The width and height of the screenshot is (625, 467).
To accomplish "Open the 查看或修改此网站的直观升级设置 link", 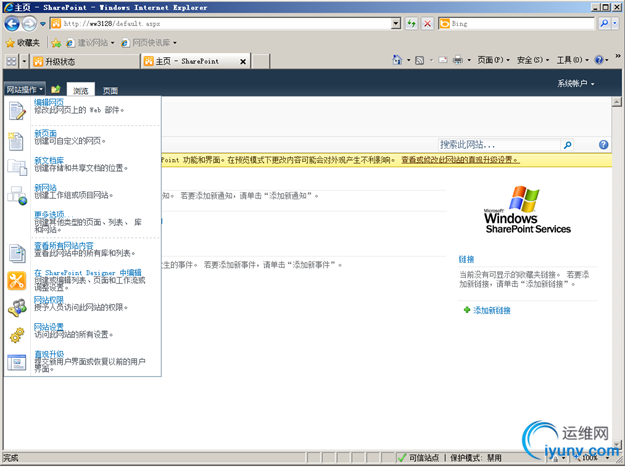I will pos(460,160).
